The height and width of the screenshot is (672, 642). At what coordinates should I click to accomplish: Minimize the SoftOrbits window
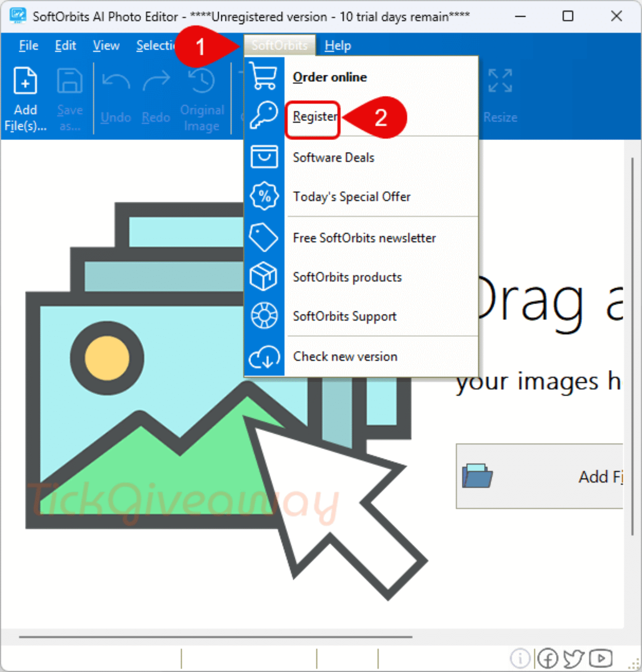[520, 16]
